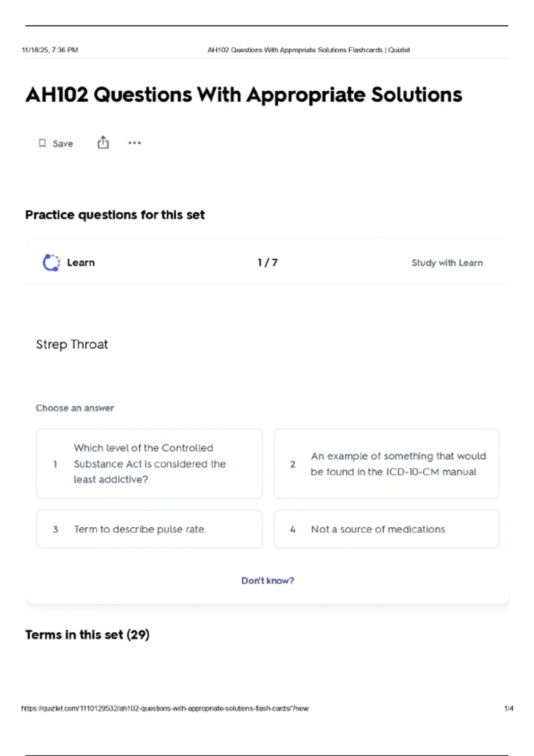The width and height of the screenshot is (534, 756).
Task: Choose answer 1 about Controlled Substance Act
Action: click(149, 463)
